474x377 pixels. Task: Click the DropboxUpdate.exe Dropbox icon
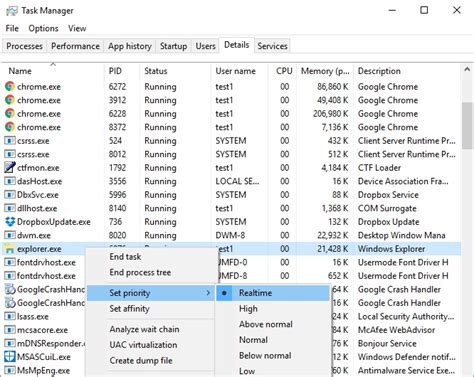pos(10,222)
